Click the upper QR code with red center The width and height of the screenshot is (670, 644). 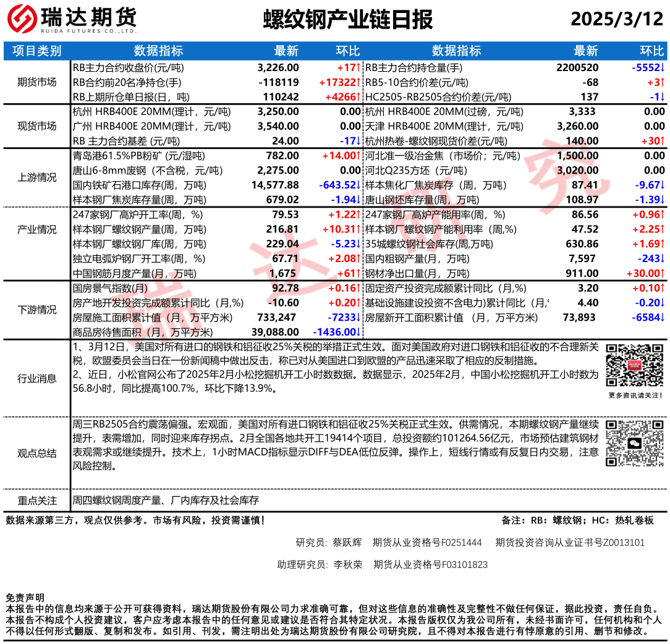[635, 365]
